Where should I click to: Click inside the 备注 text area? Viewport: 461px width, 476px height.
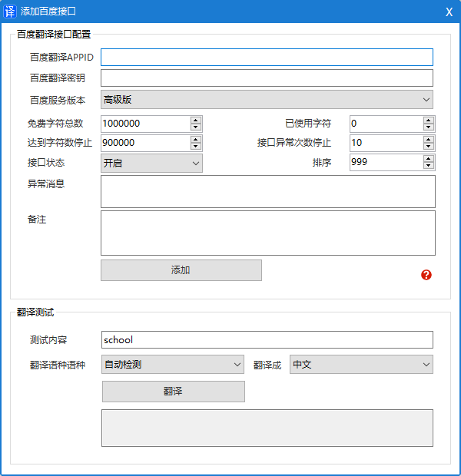pyautogui.click(x=268, y=233)
